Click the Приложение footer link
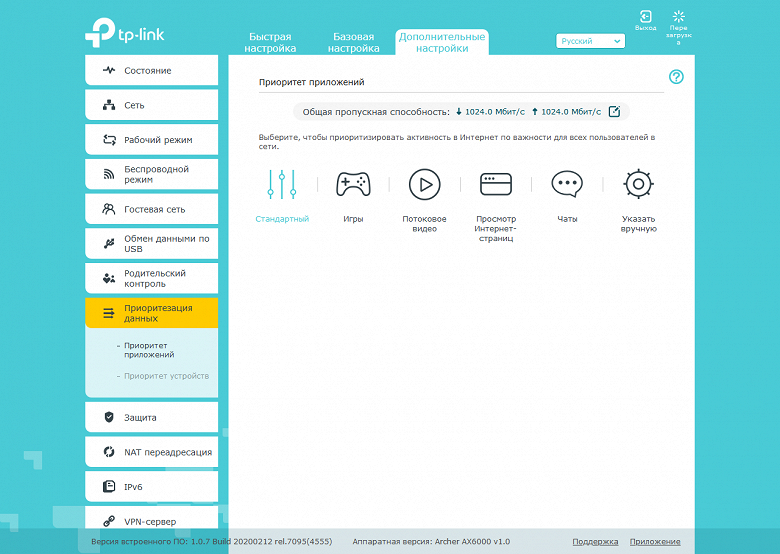This screenshot has height=554, width=780. pos(655,542)
